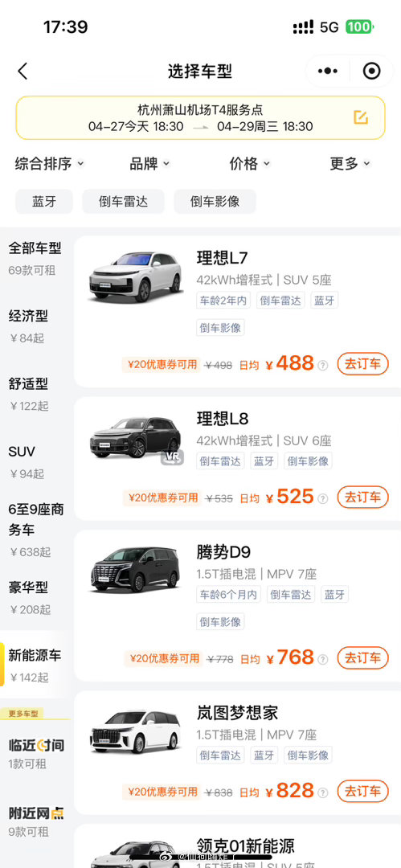Tap price info question mark for 理想L7

pyautogui.click(x=323, y=366)
